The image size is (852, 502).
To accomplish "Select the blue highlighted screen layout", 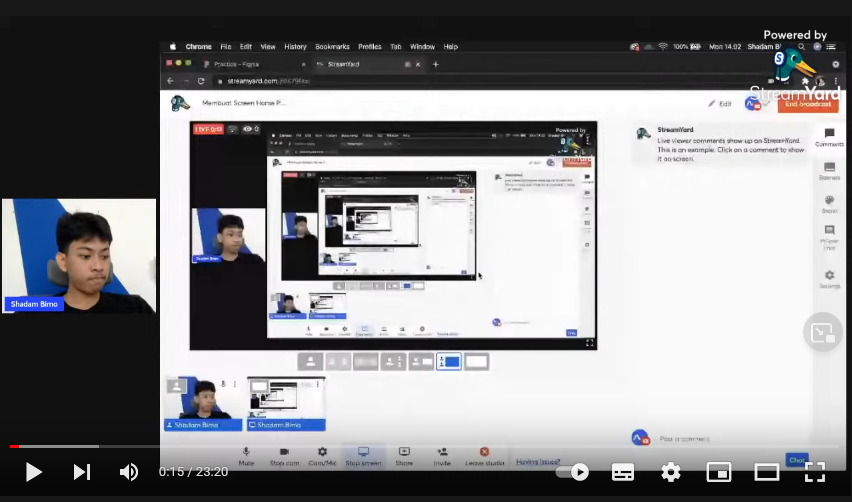I will pyautogui.click(x=449, y=361).
